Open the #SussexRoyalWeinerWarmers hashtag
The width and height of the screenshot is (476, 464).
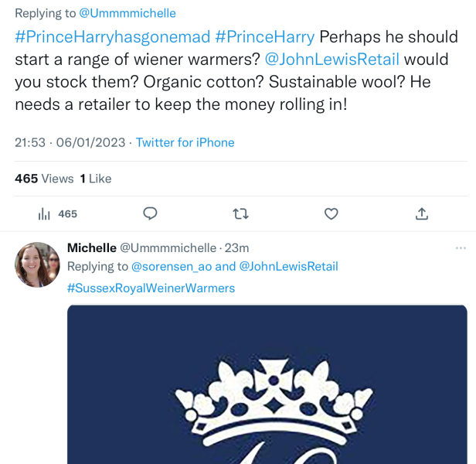click(151, 288)
